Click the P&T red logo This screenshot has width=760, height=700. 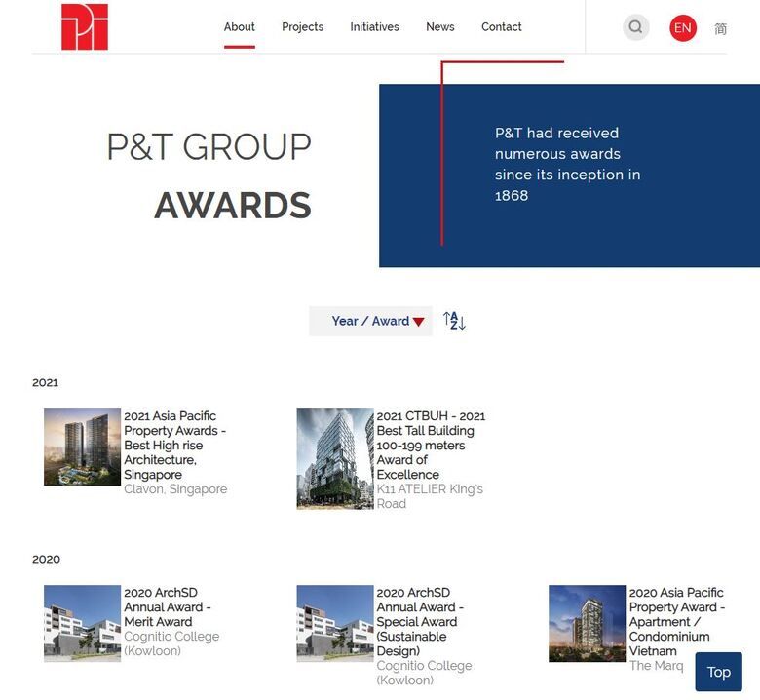(85, 27)
